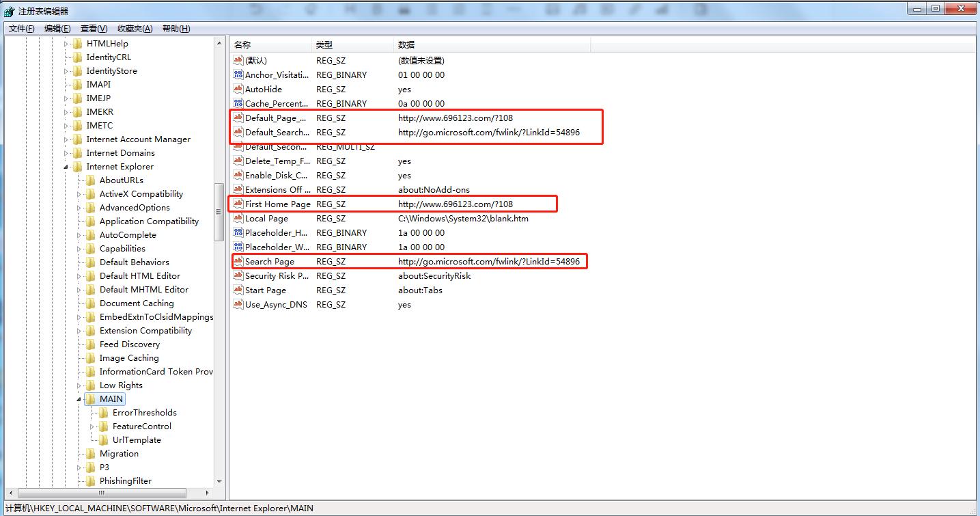Click the UrlTemplate folder icon
This screenshot has width=980, height=516.
[x=103, y=439]
